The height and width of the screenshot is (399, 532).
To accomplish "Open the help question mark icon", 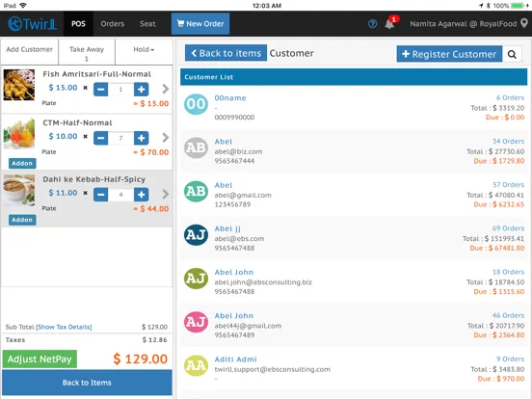I will [x=372, y=24].
